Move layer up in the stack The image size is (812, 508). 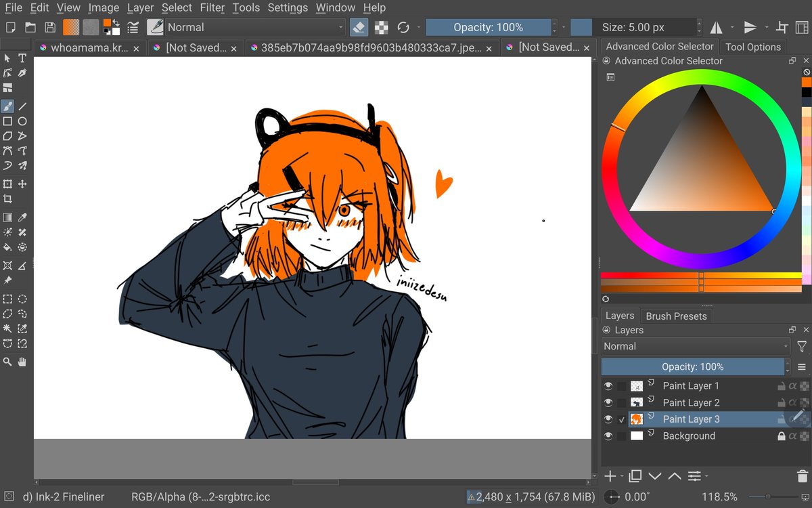tap(675, 476)
